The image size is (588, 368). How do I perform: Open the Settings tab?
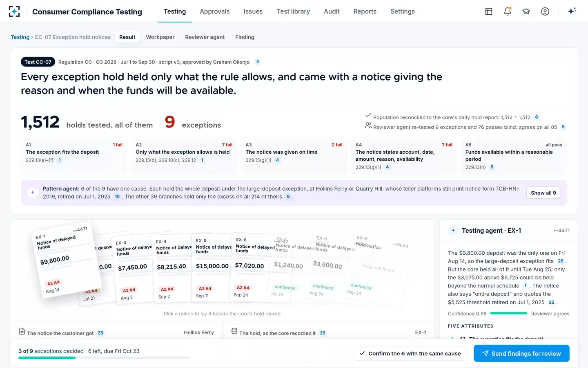point(403,11)
